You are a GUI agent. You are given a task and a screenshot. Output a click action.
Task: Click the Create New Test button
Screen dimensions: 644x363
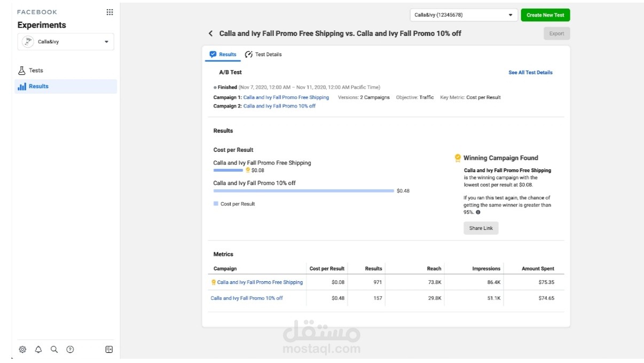(545, 15)
